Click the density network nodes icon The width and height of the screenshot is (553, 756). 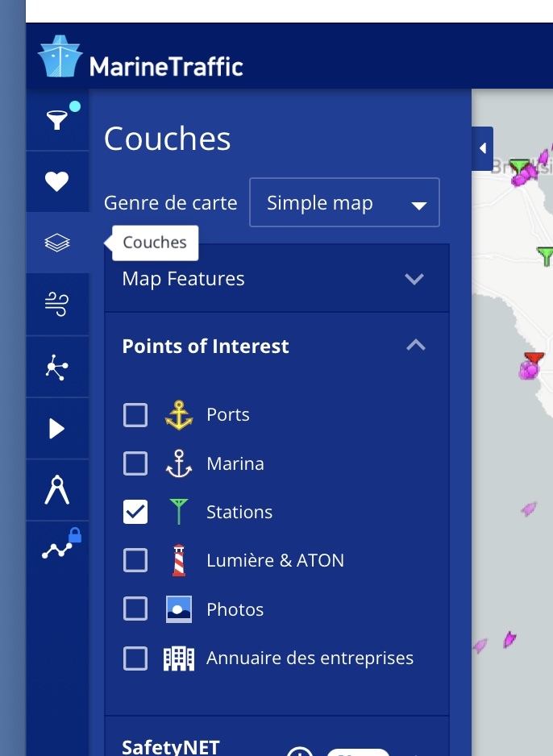57,368
